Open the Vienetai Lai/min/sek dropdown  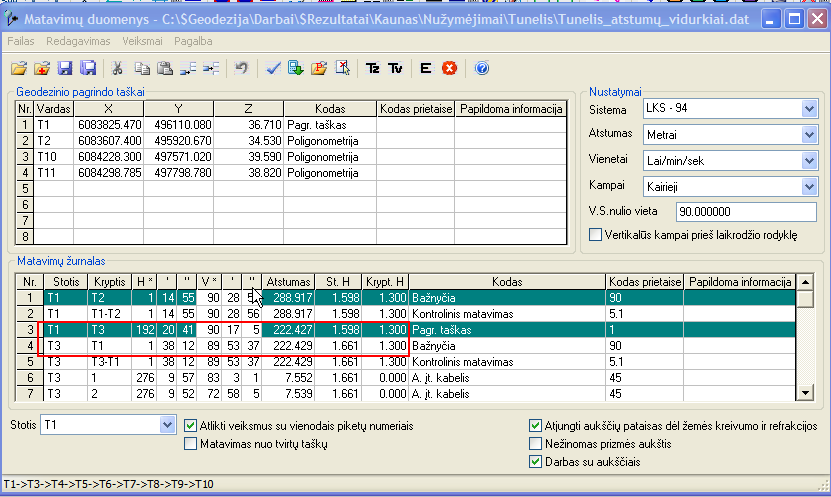coord(809,161)
